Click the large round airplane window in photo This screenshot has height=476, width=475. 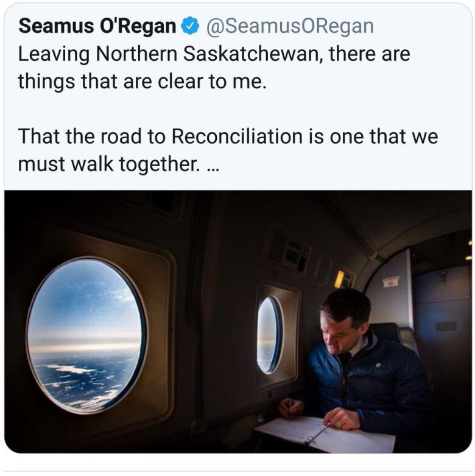(x=86, y=335)
